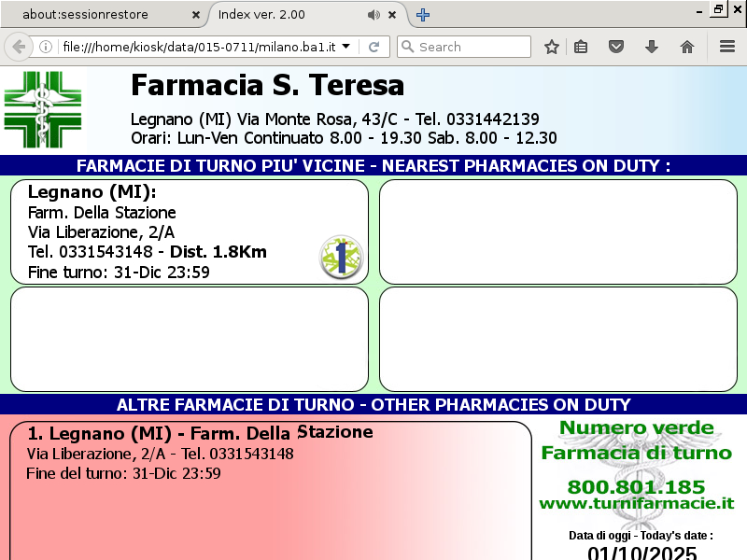Close the about:sessionrestore tab
747x560 pixels.
point(195,15)
